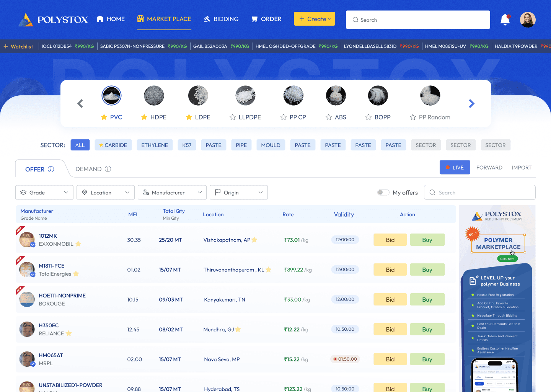The width and height of the screenshot is (551, 392).
Task: Open MARKET PLACE section
Action: tap(164, 19)
